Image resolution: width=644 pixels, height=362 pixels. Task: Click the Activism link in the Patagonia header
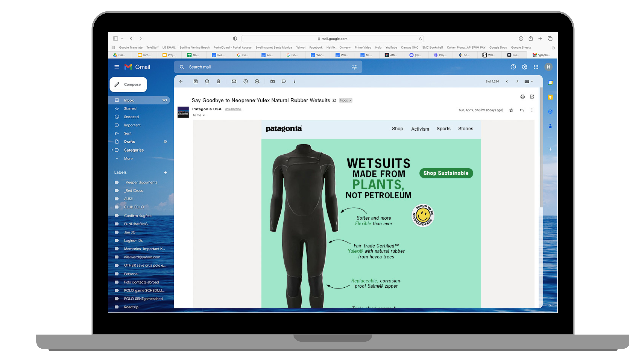[x=420, y=129]
